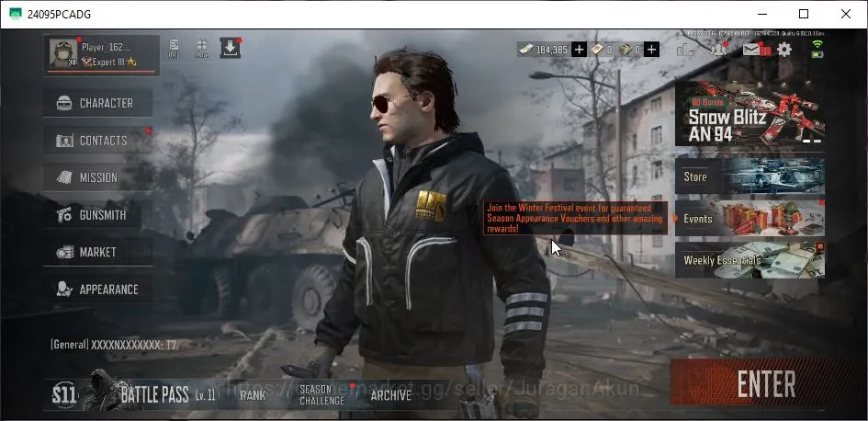The image size is (868, 421).
Task: Click the large ENTER button
Action: click(x=766, y=383)
